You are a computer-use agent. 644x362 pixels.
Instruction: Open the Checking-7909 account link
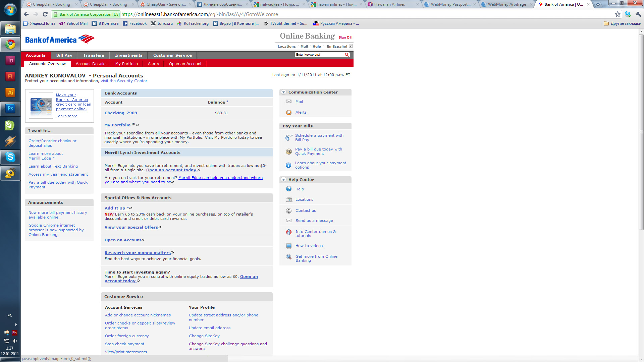pyautogui.click(x=121, y=113)
